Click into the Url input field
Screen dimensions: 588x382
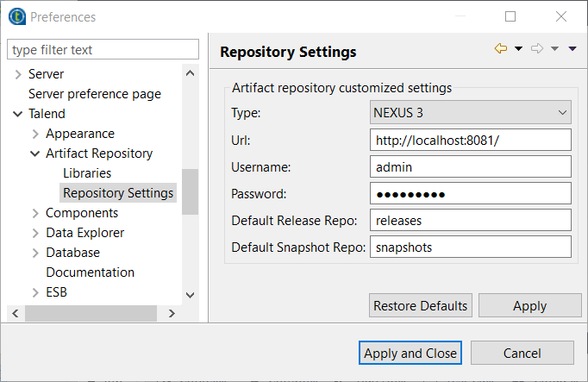(471, 140)
